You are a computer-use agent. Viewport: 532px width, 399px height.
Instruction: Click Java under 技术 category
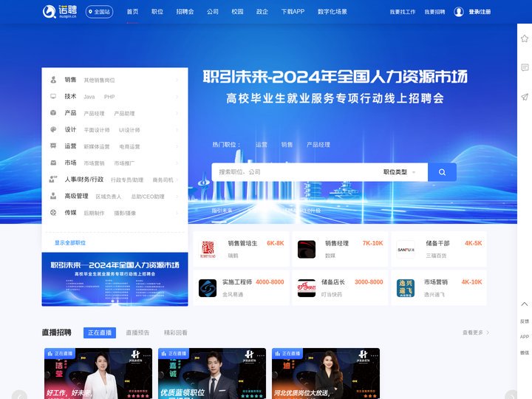click(89, 97)
